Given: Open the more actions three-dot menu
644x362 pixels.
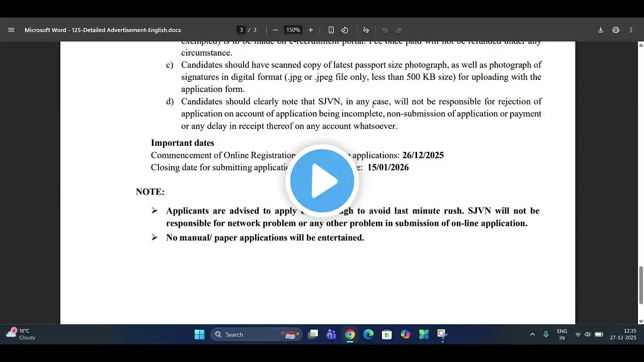Looking at the screenshot, I should click(631, 30).
